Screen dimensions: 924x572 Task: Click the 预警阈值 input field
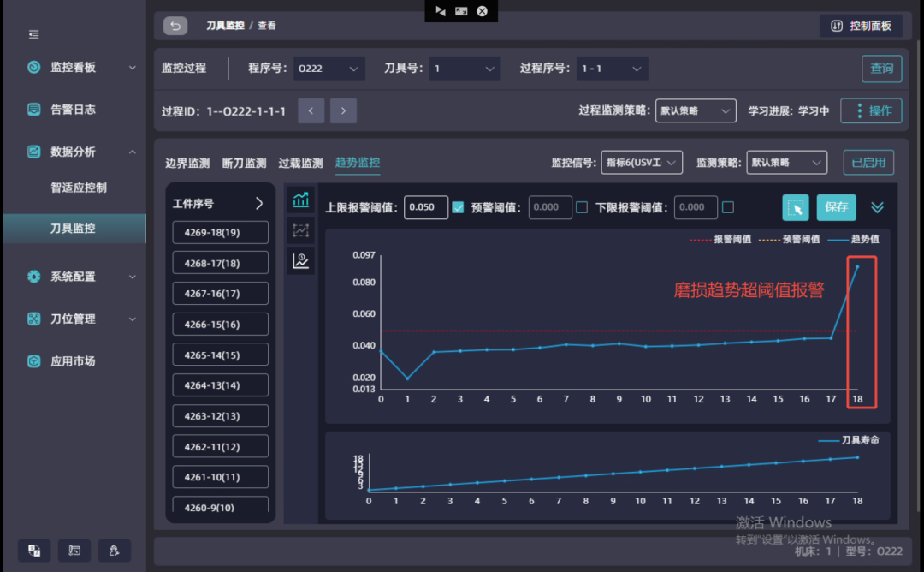[x=550, y=207]
